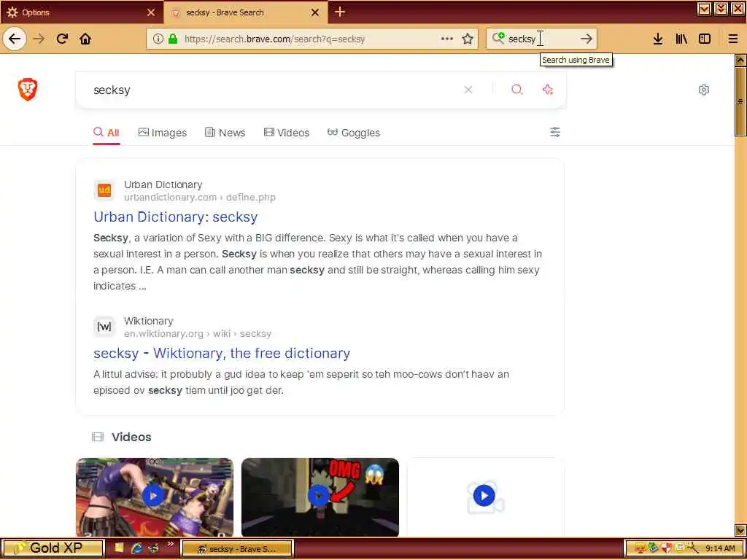Screen dimensions: 747x560
Task: Open the Gold XP start menu
Action: (53, 548)
